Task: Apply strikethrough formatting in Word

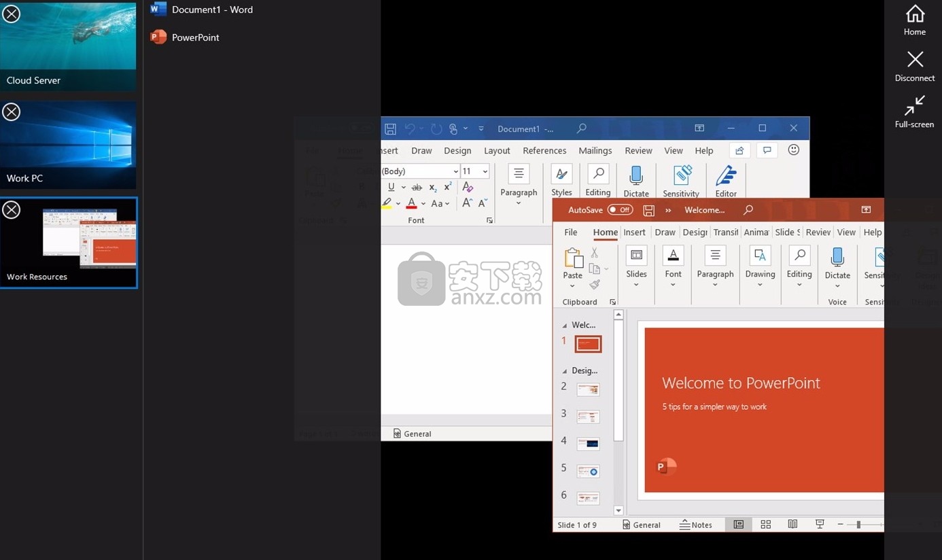Action: click(417, 188)
